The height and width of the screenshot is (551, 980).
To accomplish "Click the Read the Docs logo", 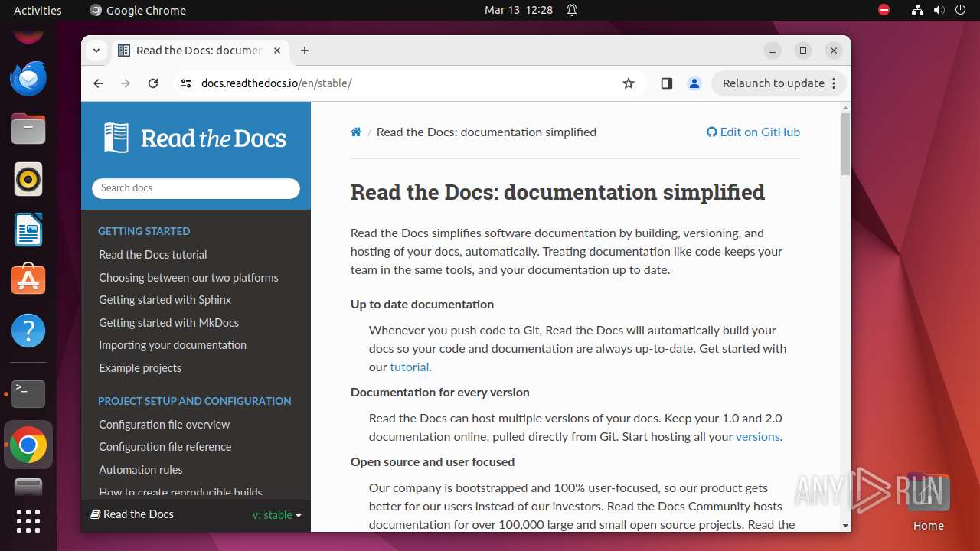I will click(195, 138).
